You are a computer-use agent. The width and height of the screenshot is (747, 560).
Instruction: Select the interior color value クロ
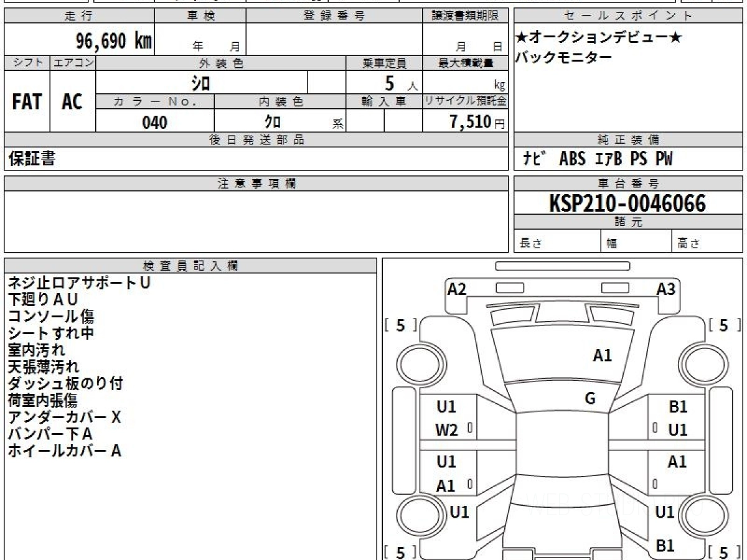click(x=273, y=122)
